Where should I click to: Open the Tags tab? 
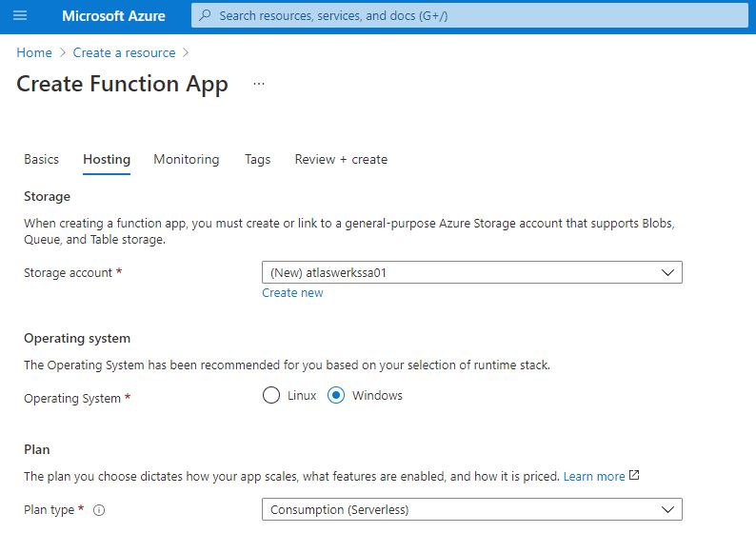pyautogui.click(x=257, y=160)
